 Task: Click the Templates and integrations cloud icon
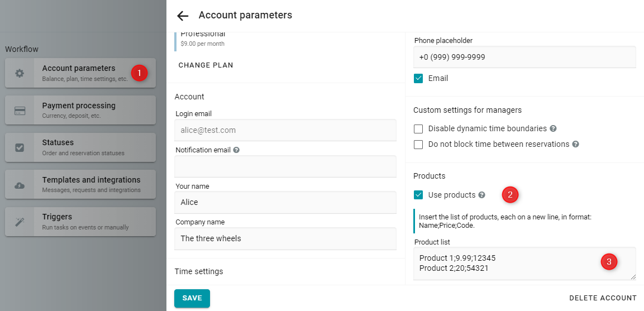pyautogui.click(x=20, y=185)
